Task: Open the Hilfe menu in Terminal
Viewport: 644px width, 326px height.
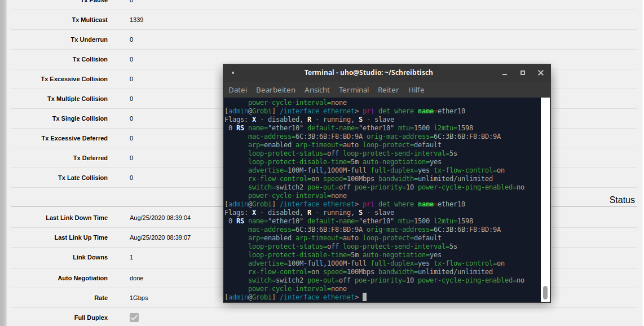Action: click(x=416, y=90)
